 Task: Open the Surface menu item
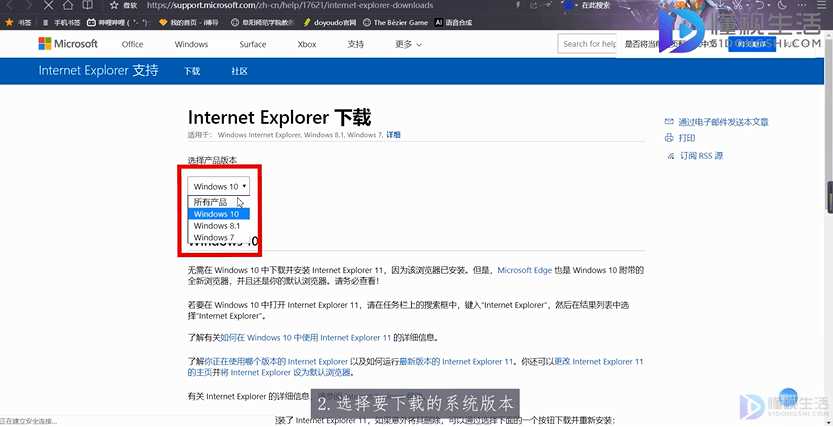(252, 44)
